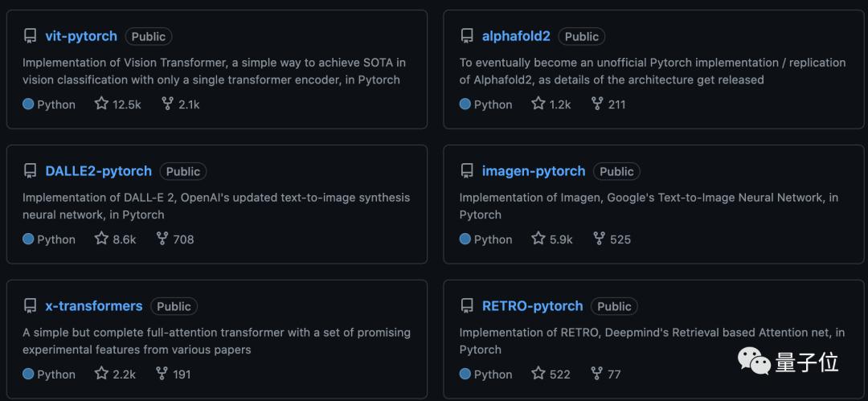Open the imagen-pytorch repository link
868x401 pixels.
(x=534, y=171)
